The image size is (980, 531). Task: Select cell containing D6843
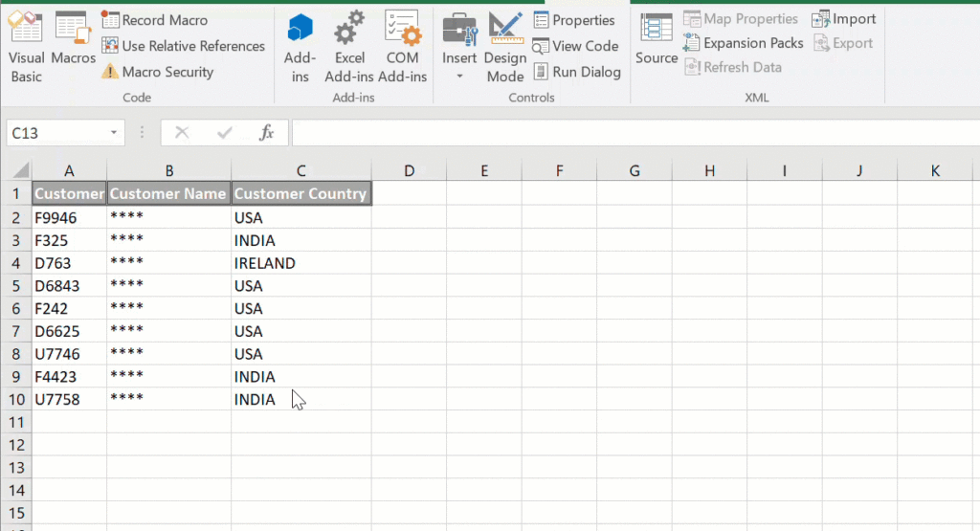point(69,285)
